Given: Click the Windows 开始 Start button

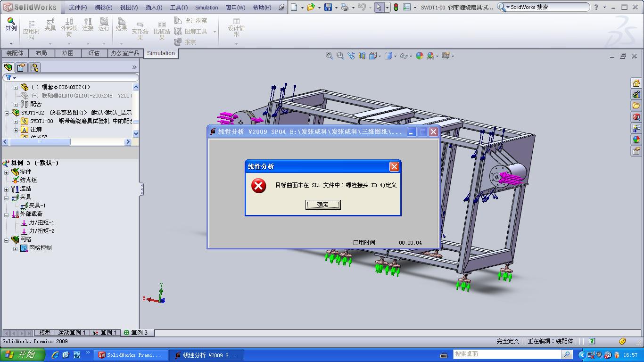Looking at the screenshot, I should (22, 354).
